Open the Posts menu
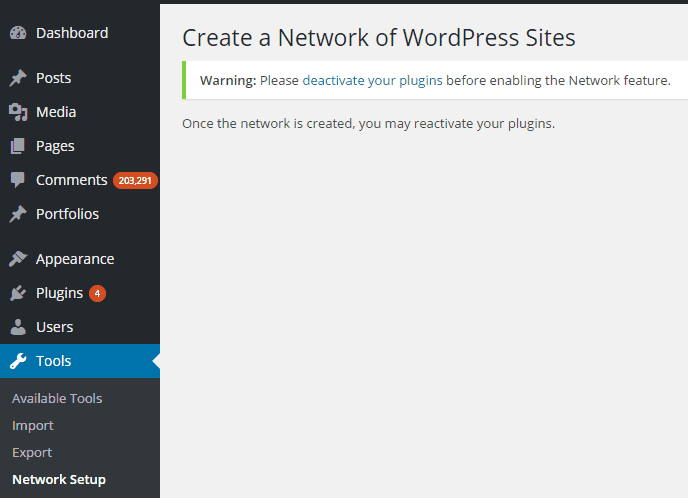 pos(54,78)
